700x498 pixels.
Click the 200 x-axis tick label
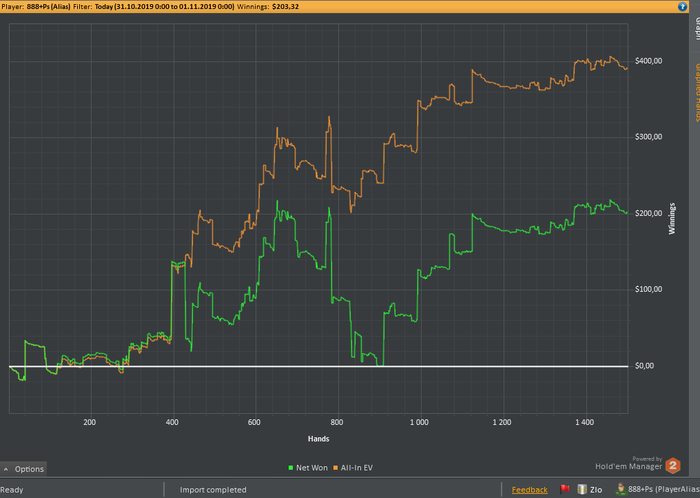[89, 422]
